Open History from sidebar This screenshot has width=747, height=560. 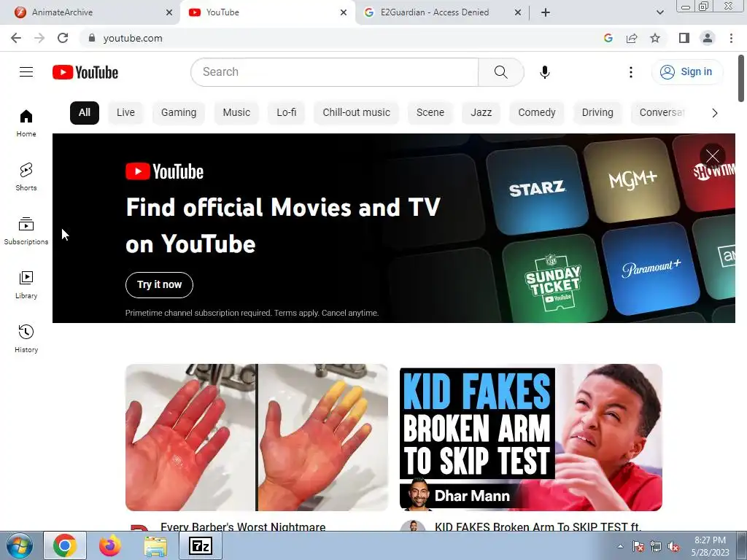[26, 338]
